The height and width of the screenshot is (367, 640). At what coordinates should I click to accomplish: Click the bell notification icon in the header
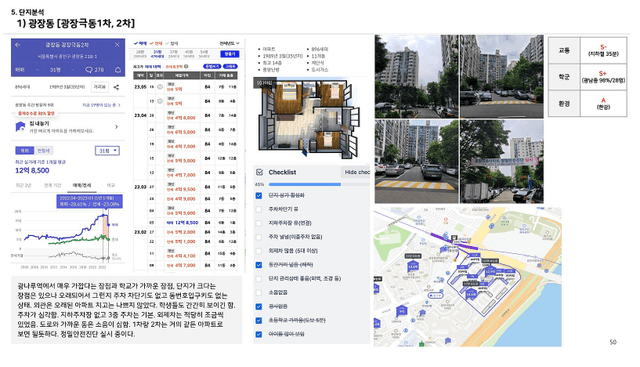[x=118, y=70]
